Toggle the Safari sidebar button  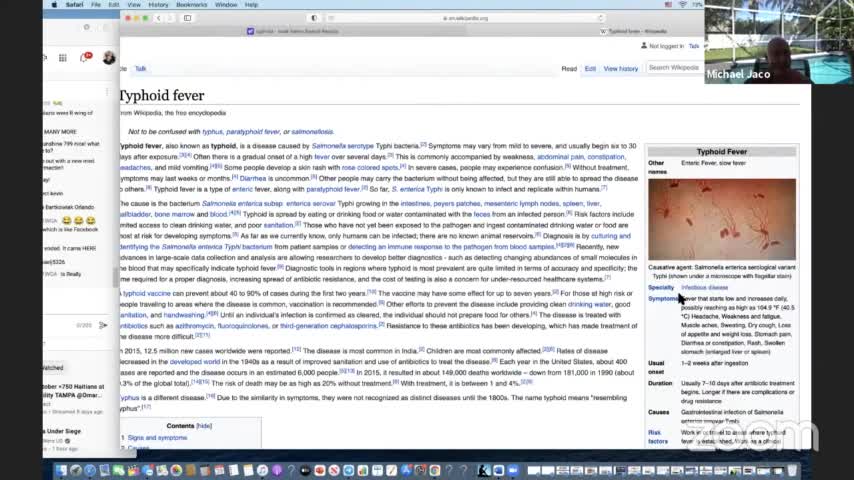[187, 18]
